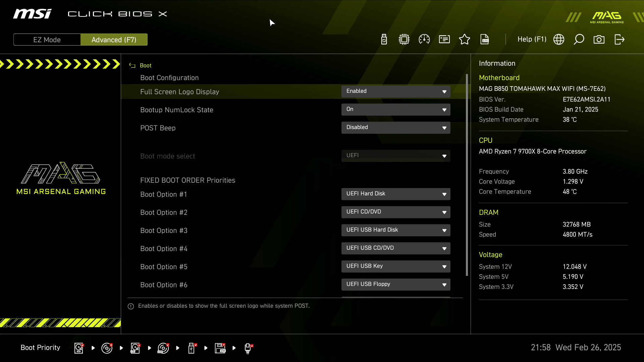Expand the Bootup NumLock State dropdown

[396, 110]
